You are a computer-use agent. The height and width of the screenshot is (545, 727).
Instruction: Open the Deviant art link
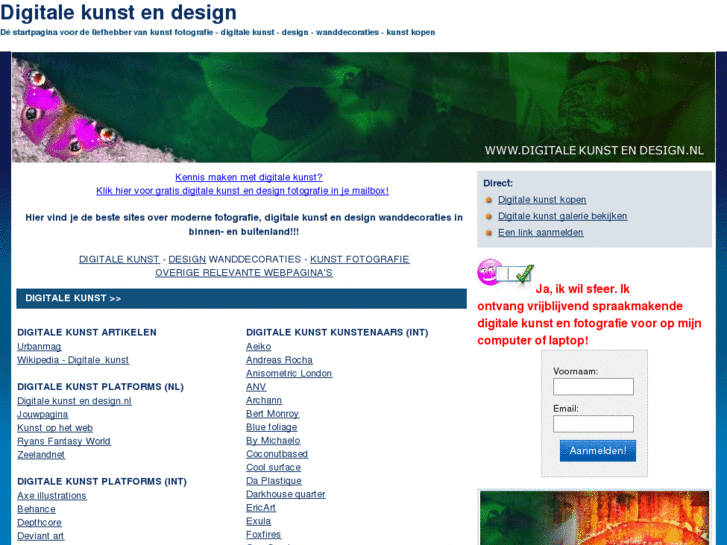coord(41,536)
